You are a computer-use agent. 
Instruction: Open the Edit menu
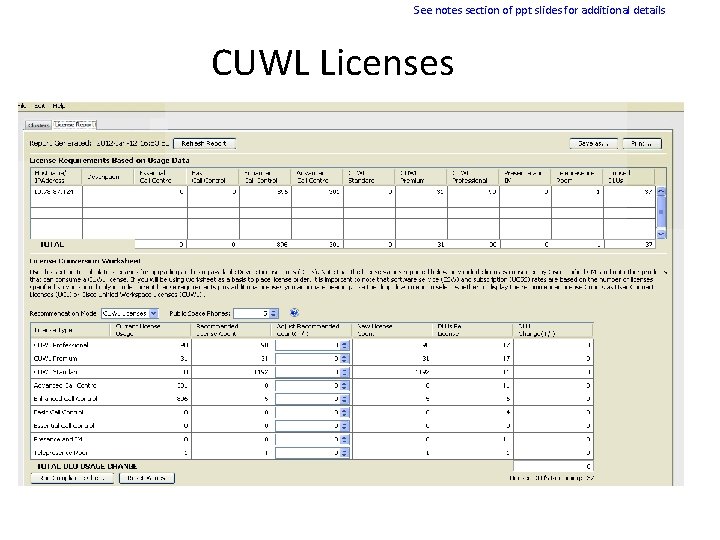(39, 106)
